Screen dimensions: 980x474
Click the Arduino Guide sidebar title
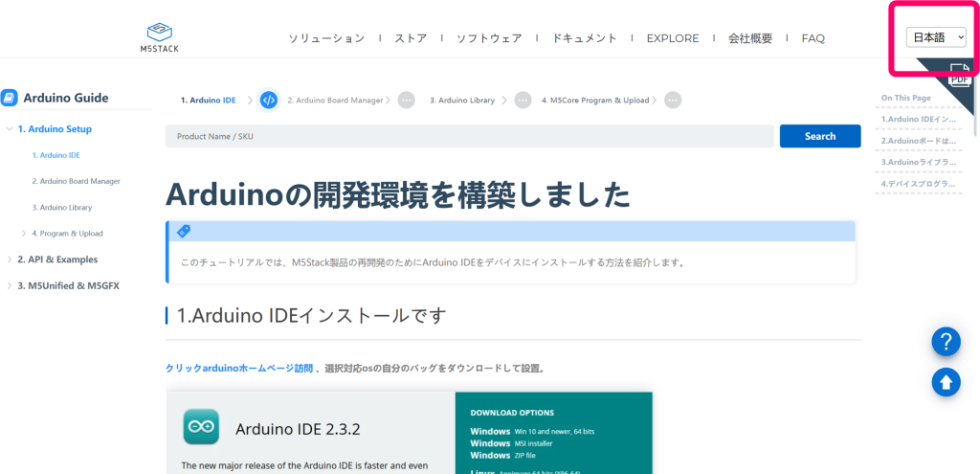click(x=66, y=99)
